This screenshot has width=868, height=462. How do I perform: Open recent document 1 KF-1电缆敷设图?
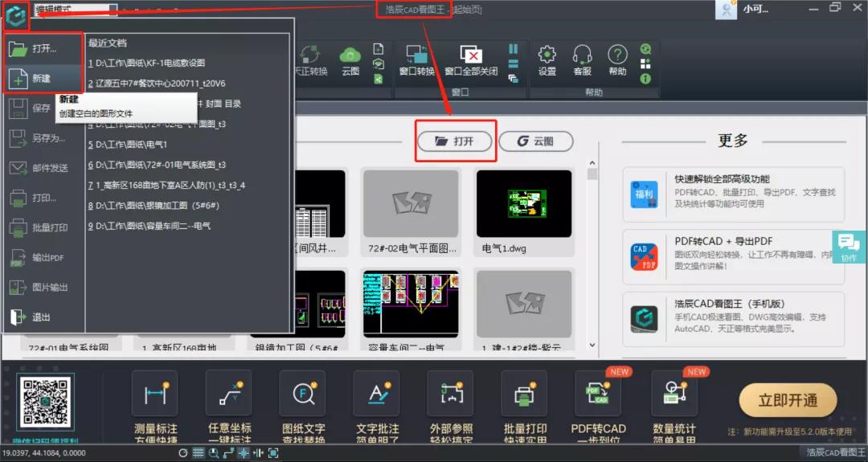[x=147, y=63]
